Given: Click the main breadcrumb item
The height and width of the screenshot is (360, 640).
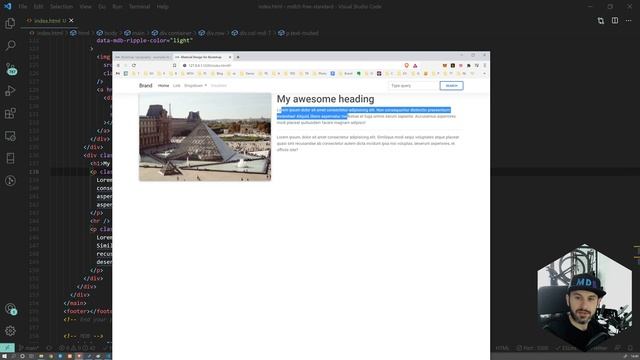Looking at the screenshot, I should click(134, 33).
